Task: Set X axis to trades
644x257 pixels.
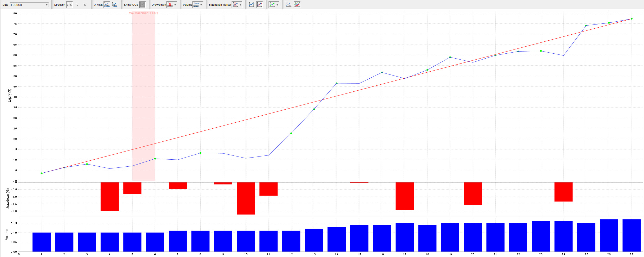Action: (x=107, y=5)
